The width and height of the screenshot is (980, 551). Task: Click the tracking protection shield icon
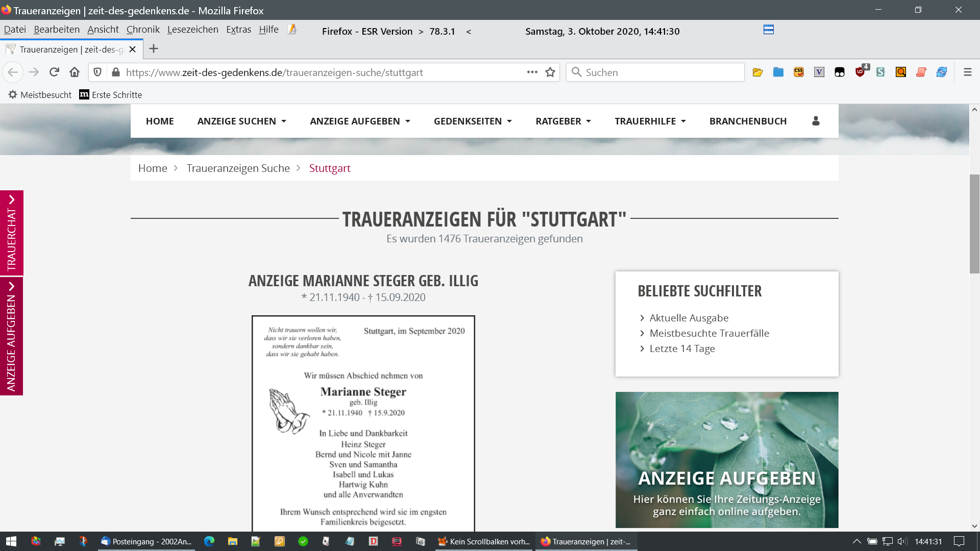click(97, 72)
